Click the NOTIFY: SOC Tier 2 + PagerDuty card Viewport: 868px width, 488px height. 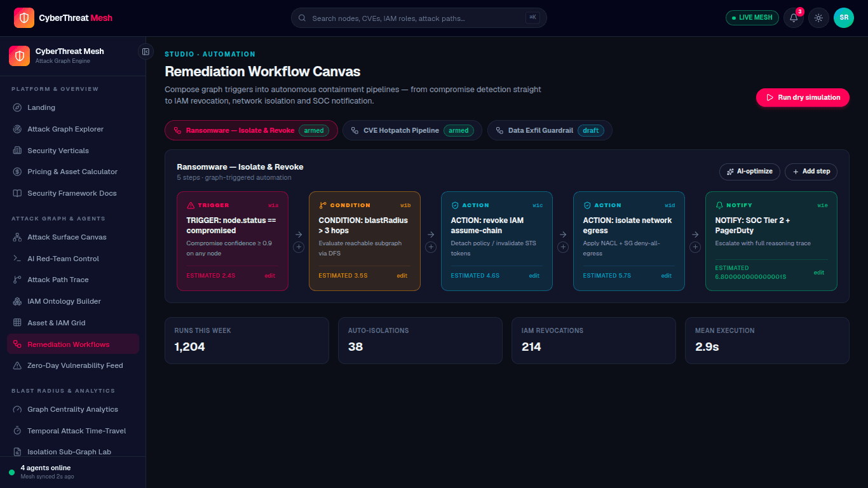tap(771, 241)
